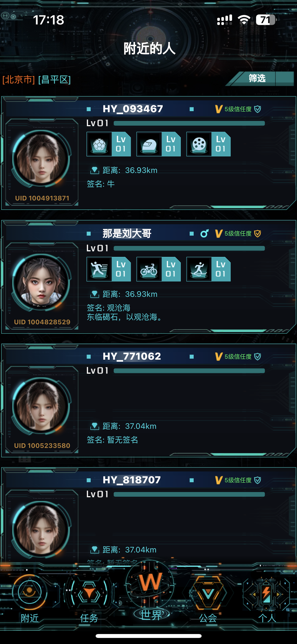Open the username HY_093467 profile
The height and width of the screenshot is (644, 297).
point(133,109)
